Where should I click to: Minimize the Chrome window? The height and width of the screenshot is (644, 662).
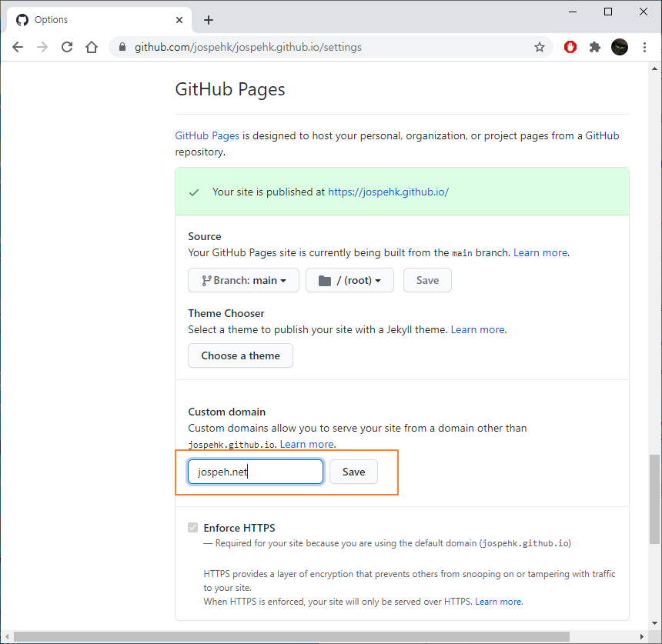click(573, 12)
